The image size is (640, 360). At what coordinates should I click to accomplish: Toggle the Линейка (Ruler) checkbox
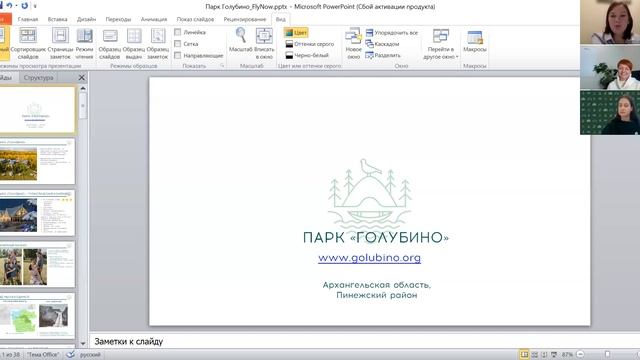point(178,32)
